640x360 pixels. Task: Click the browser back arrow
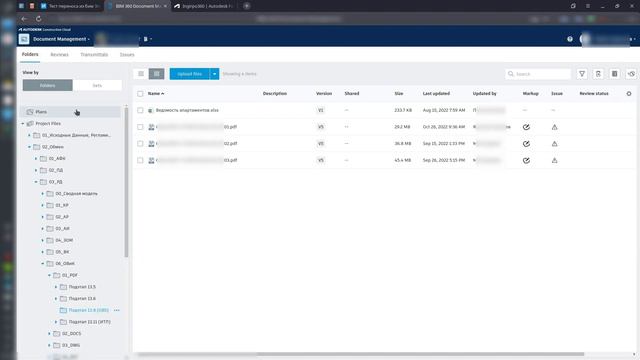[24, 19]
